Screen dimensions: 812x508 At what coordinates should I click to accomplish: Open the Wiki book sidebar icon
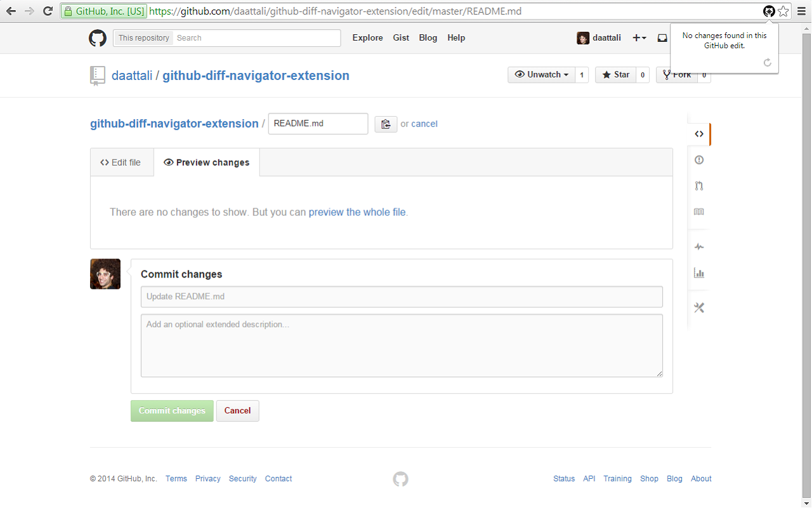point(699,212)
